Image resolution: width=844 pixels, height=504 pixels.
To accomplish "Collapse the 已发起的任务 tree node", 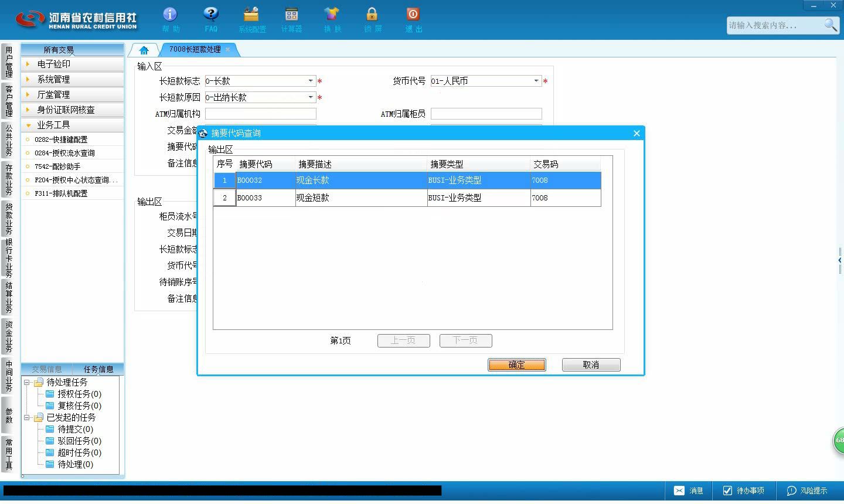I will point(26,417).
